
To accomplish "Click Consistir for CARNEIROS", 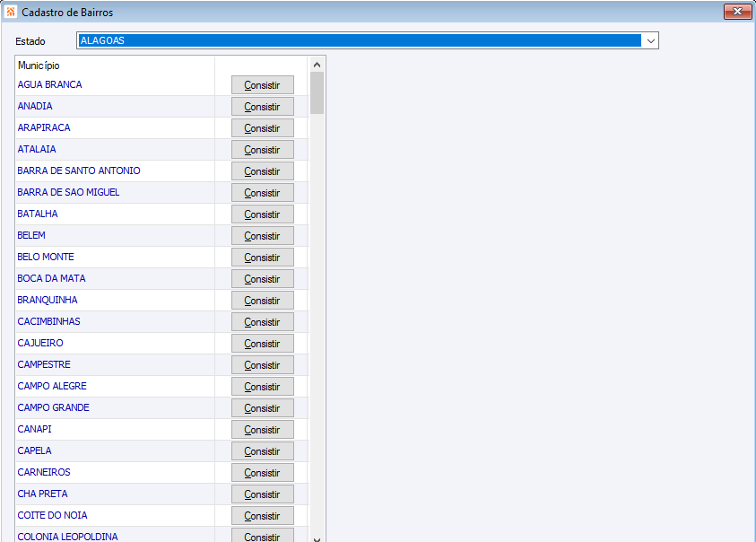I will click(x=262, y=473).
